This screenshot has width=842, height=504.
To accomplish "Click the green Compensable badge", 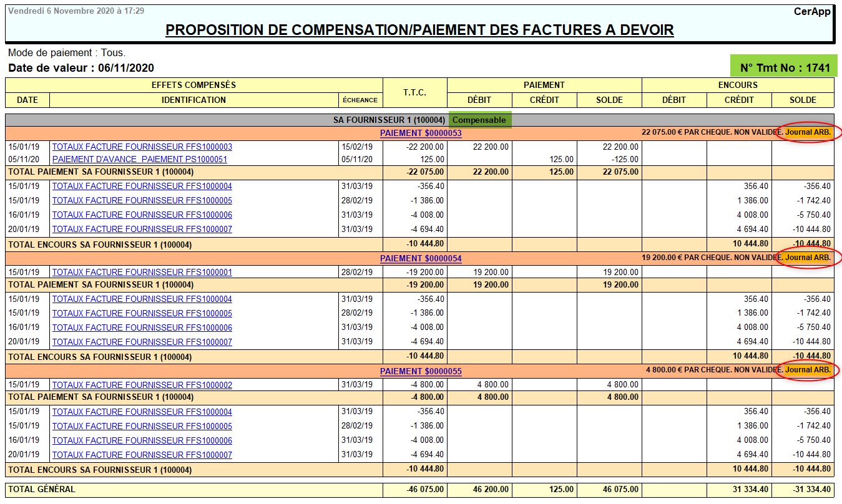I will [x=479, y=120].
